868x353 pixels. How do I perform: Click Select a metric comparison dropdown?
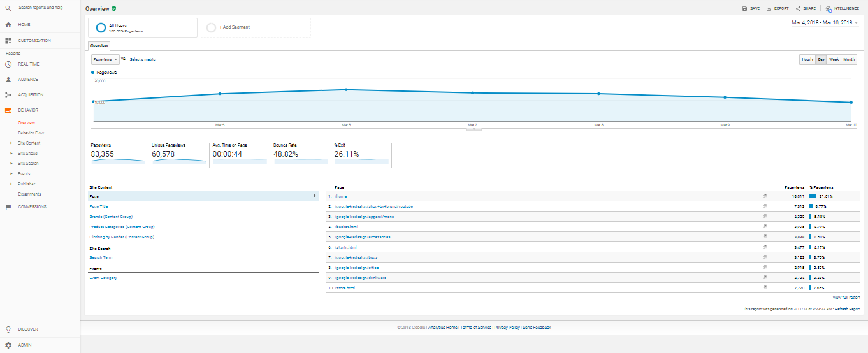(142, 59)
